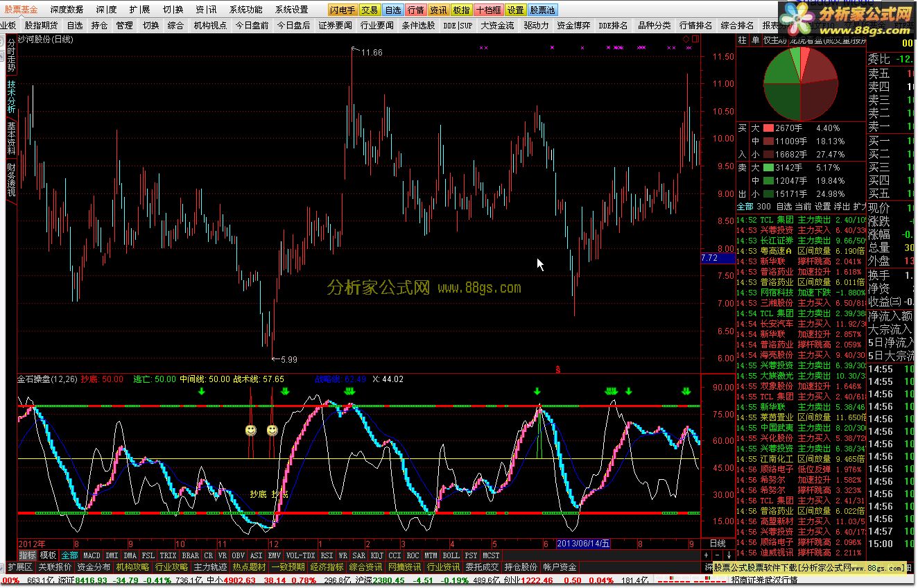Open the 委托成交 bottom tab
Image resolution: width=918 pixels, height=588 pixels.
pos(482,567)
